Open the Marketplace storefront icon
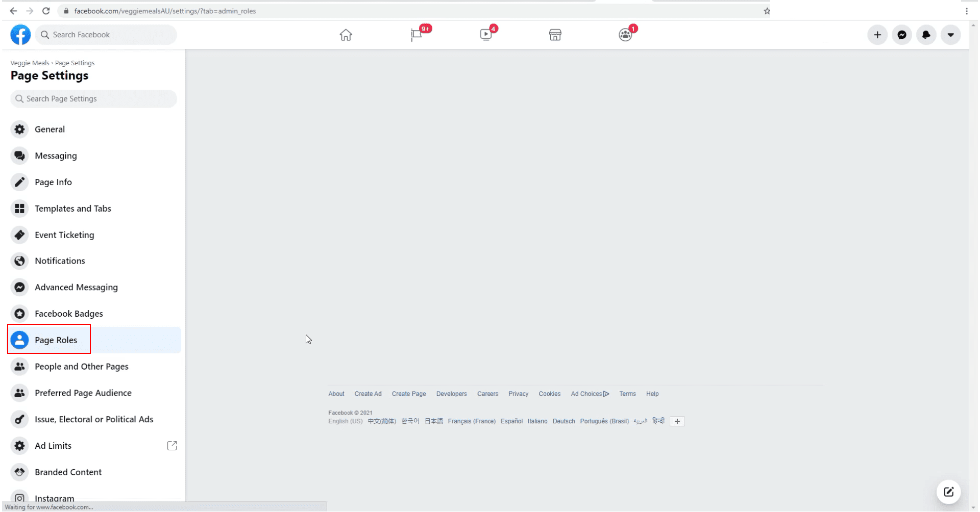This screenshot has height=512, width=980. [x=555, y=35]
